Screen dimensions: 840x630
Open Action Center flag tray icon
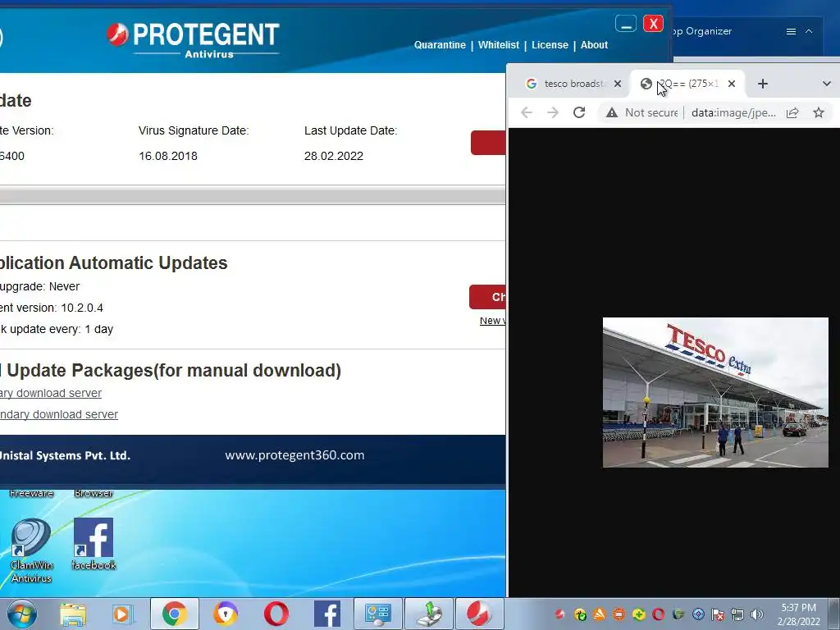click(718, 614)
